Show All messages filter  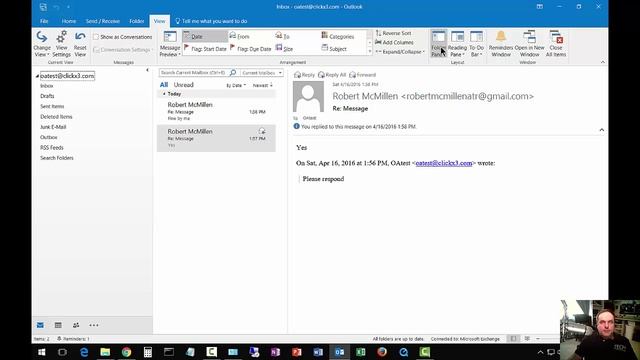click(x=164, y=85)
